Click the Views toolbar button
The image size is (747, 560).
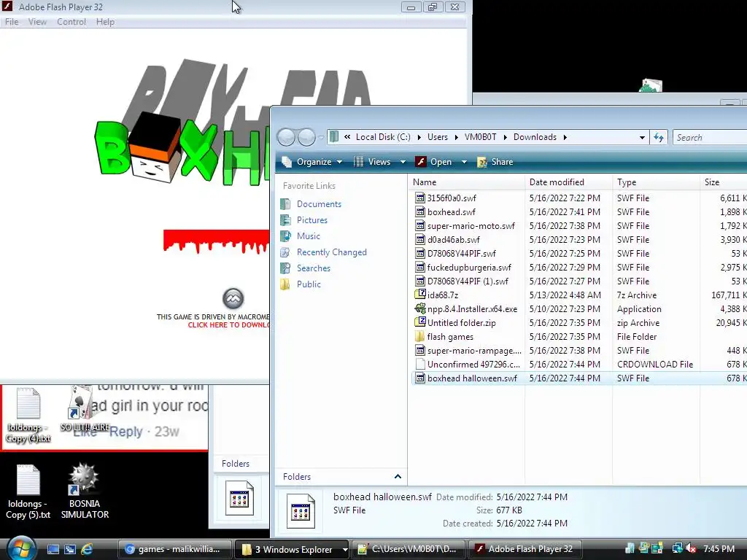(372, 162)
